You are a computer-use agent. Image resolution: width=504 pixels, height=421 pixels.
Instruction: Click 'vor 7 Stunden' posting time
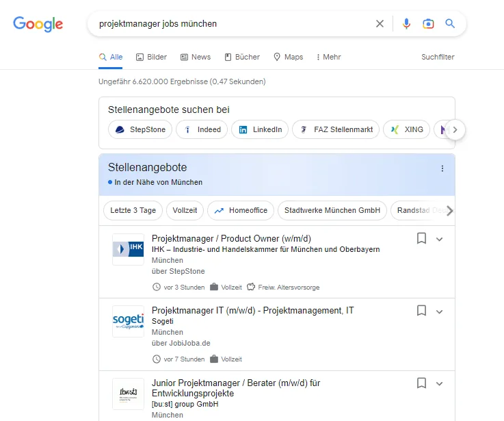(x=184, y=359)
